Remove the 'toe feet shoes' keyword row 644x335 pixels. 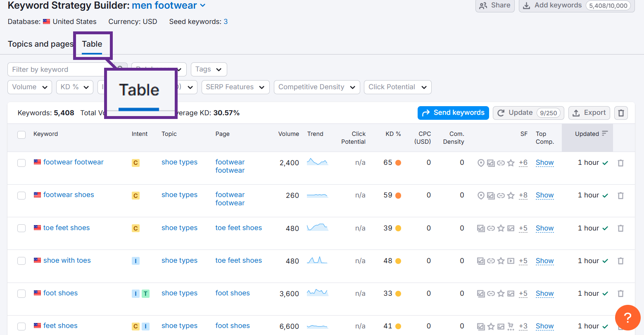620,228
